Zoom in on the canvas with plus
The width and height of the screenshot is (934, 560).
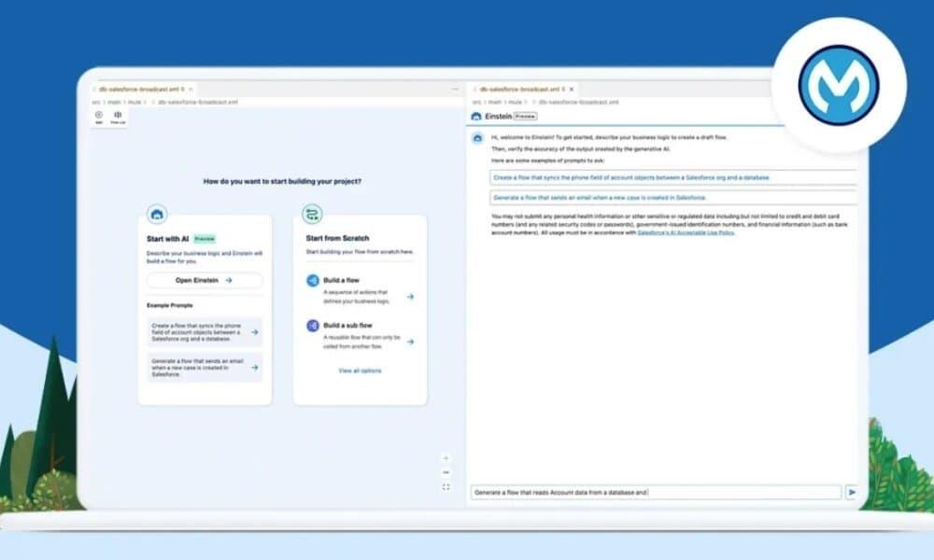tap(446, 458)
